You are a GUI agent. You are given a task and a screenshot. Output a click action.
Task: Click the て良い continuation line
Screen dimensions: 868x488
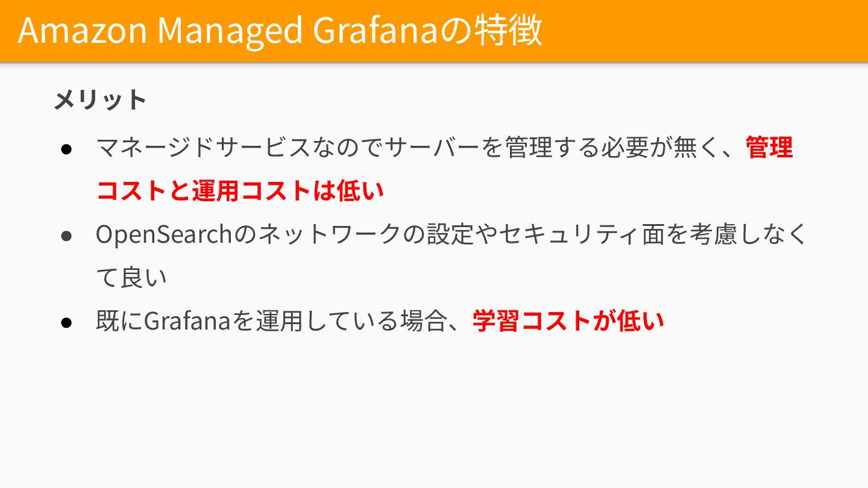coord(131,278)
